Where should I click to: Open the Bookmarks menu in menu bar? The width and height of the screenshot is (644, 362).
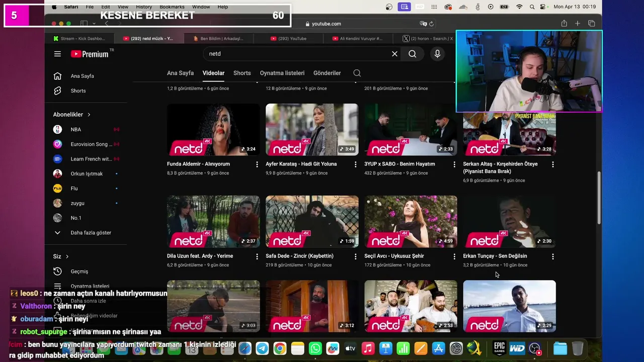172,7
